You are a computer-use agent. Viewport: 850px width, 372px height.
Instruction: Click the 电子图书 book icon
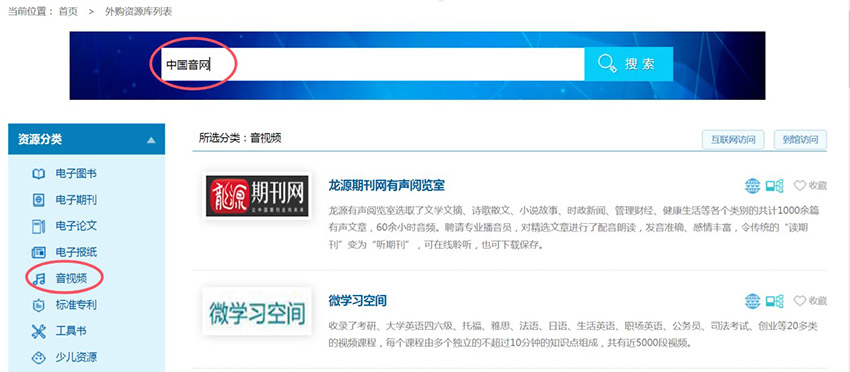click(38, 174)
